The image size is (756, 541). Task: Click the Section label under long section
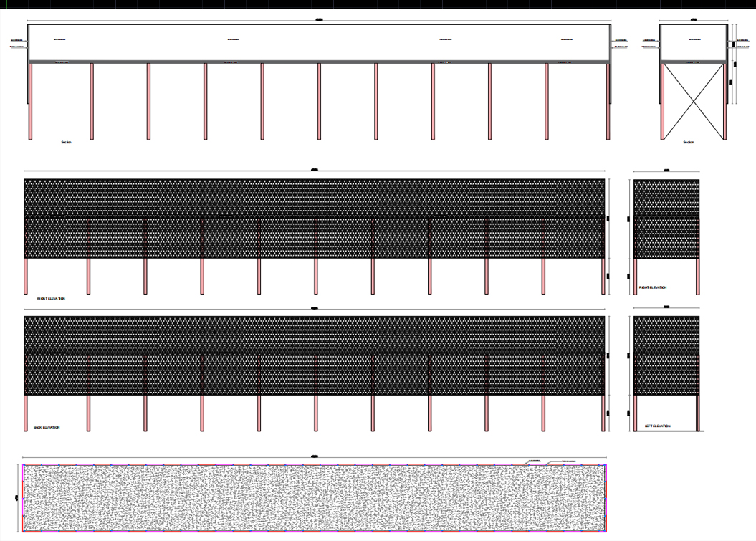pyautogui.click(x=66, y=143)
